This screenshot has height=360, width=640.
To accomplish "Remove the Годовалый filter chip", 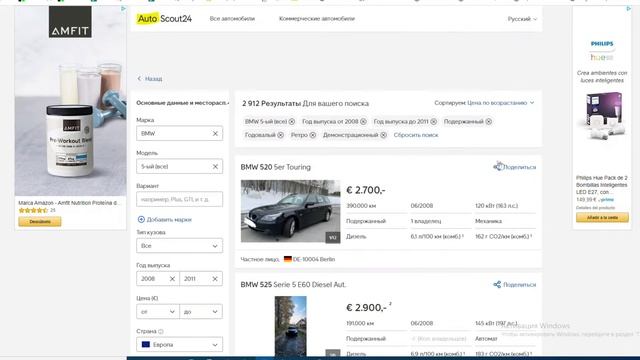I will click(280, 135).
